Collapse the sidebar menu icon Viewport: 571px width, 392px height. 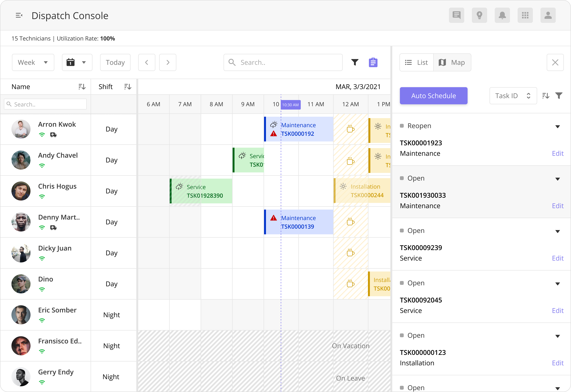(19, 15)
